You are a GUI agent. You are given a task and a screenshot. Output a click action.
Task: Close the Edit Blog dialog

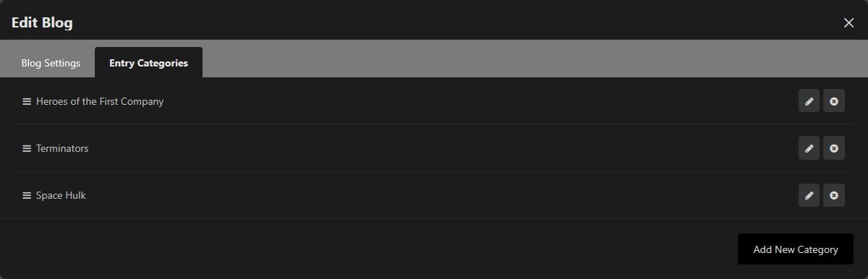click(x=848, y=22)
